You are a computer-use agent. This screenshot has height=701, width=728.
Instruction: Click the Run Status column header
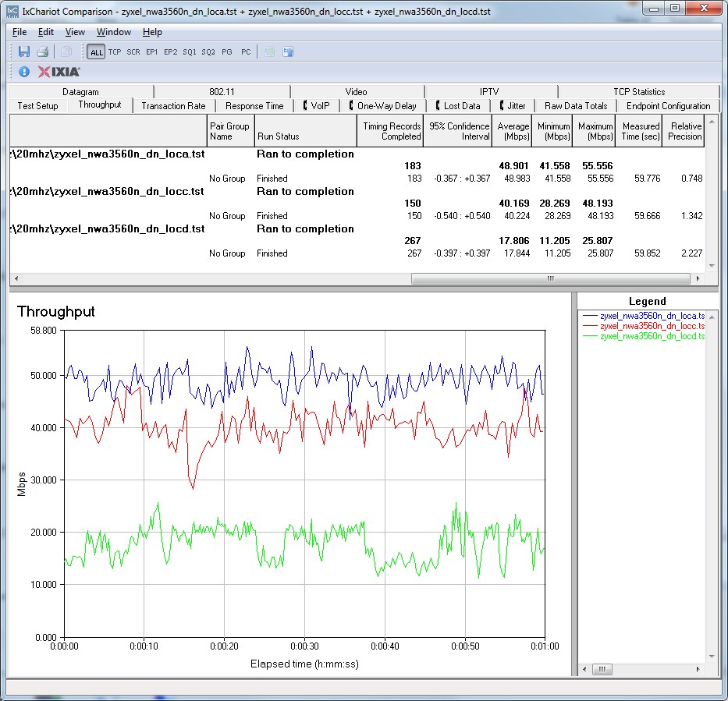(306, 131)
